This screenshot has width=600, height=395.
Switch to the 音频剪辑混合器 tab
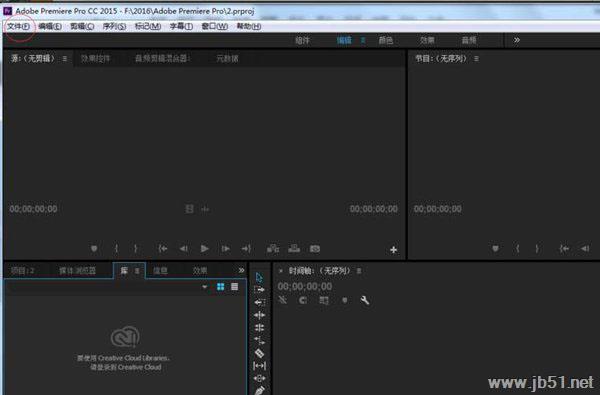click(162, 59)
